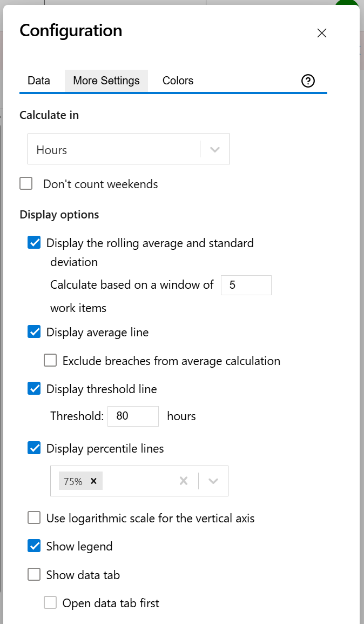
Task: Disable Display threshold line
Action: [34, 388]
